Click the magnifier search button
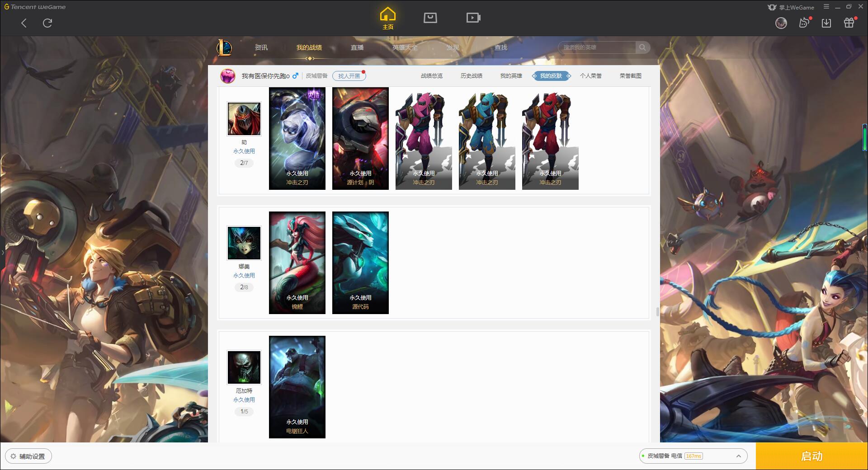The height and width of the screenshot is (470, 868). click(x=642, y=47)
